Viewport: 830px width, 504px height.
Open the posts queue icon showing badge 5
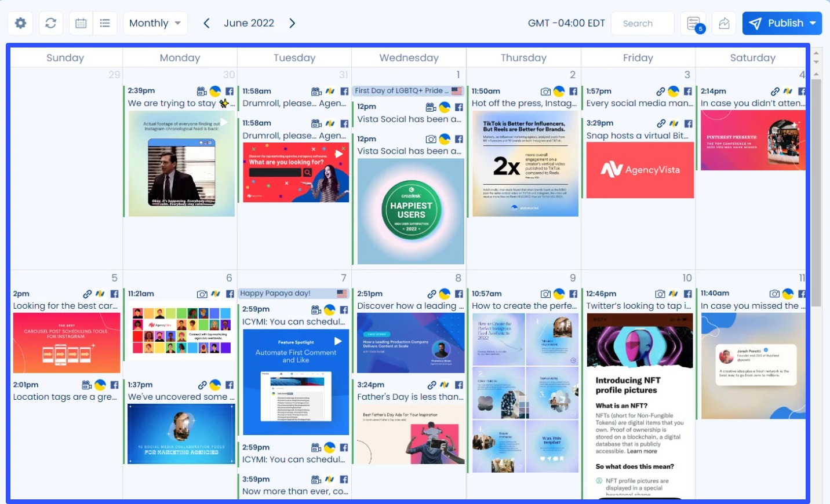[694, 23]
